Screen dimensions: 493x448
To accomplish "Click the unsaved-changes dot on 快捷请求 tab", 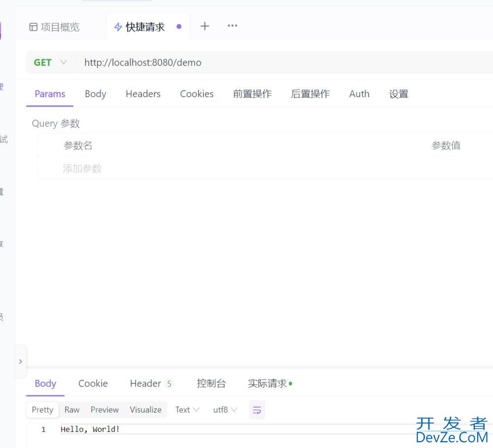I will pyautogui.click(x=179, y=27).
